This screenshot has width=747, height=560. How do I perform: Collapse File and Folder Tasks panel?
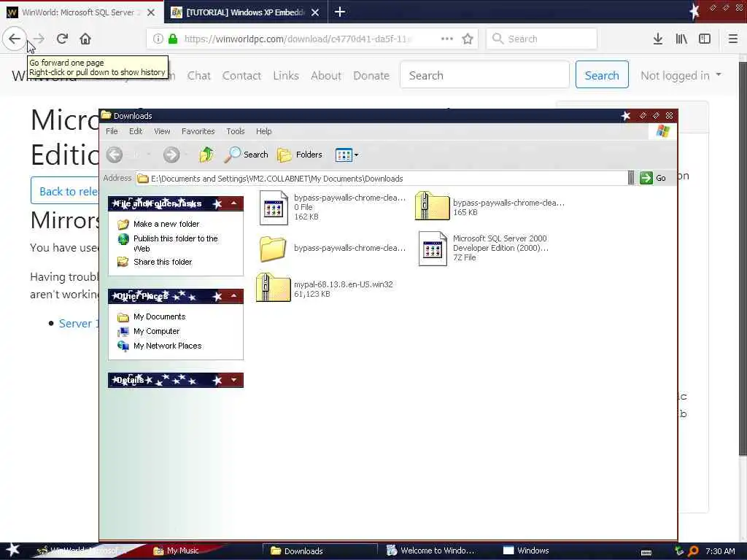pos(234,203)
